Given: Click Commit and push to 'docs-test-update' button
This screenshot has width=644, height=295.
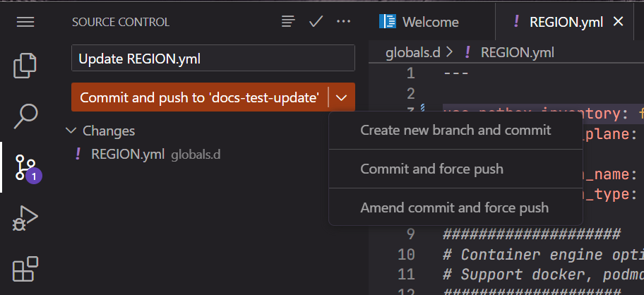Looking at the screenshot, I should click(200, 97).
